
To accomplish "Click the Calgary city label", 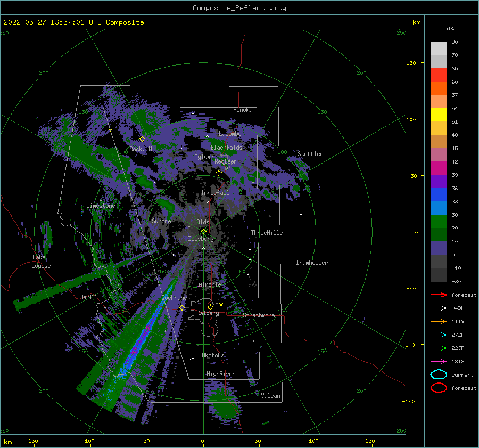I will click(x=208, y=313).
